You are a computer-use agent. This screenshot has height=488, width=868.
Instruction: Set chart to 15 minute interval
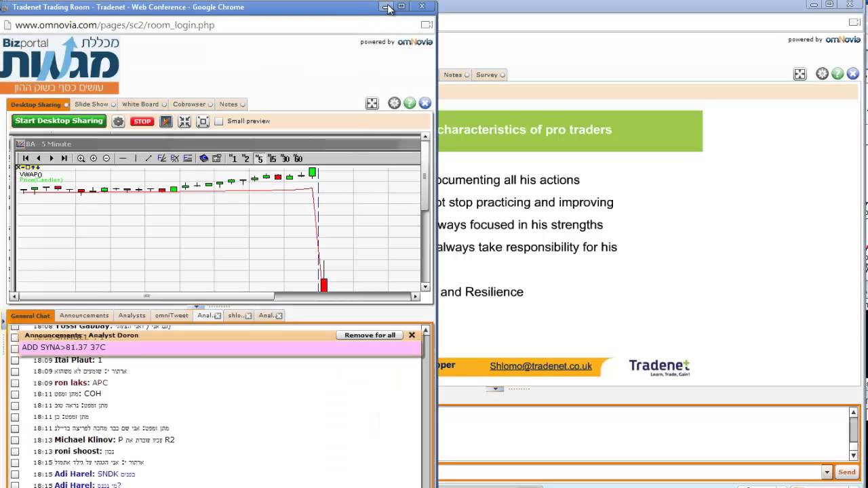(272, 159)
